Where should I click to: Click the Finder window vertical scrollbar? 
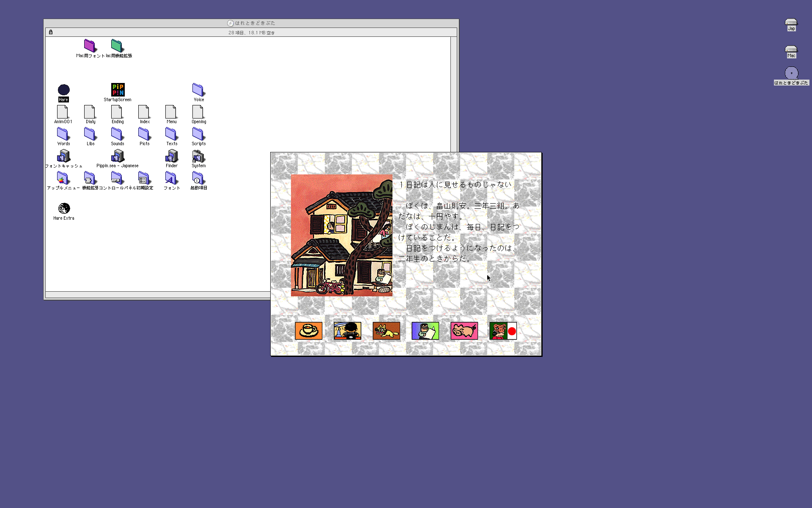pyautogui.click(x=453, y=93)
